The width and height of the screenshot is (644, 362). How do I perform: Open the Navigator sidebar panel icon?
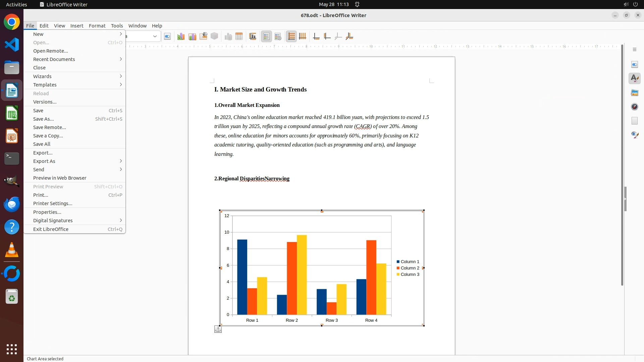click(634, 107)
